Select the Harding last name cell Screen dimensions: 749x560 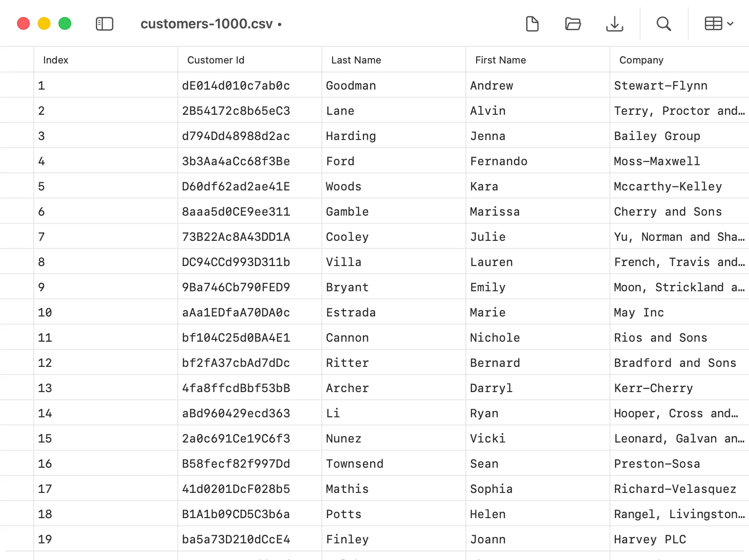pyautogui.click(x=394, y=135)
